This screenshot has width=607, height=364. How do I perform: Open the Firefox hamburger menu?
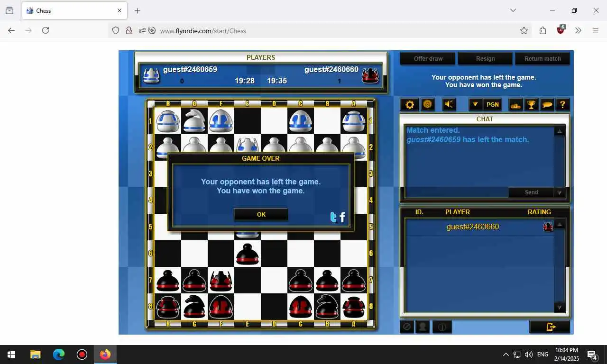(x=596, y=30)
